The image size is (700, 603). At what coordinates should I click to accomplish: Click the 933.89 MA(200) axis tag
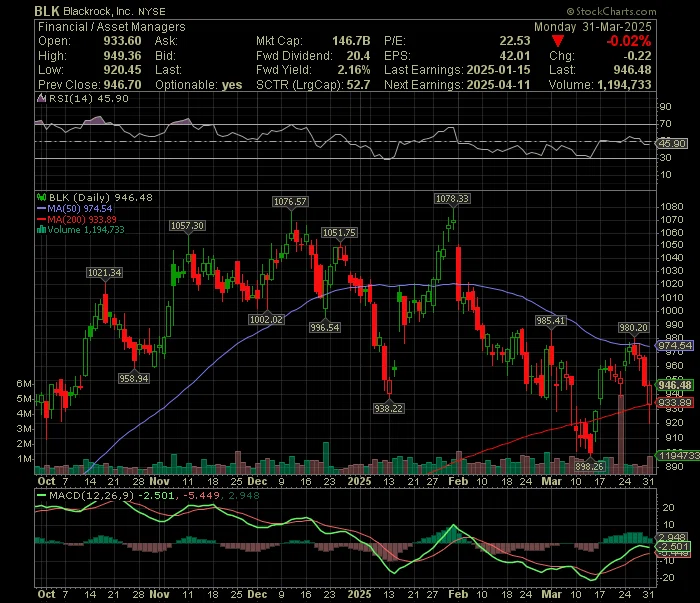[x=675, y=403]
